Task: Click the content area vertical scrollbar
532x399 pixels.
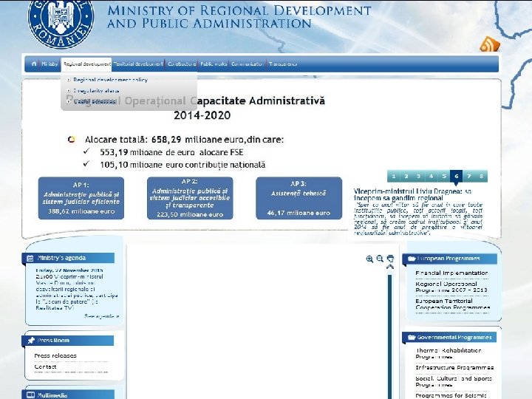Action: [x=390, y=336]
